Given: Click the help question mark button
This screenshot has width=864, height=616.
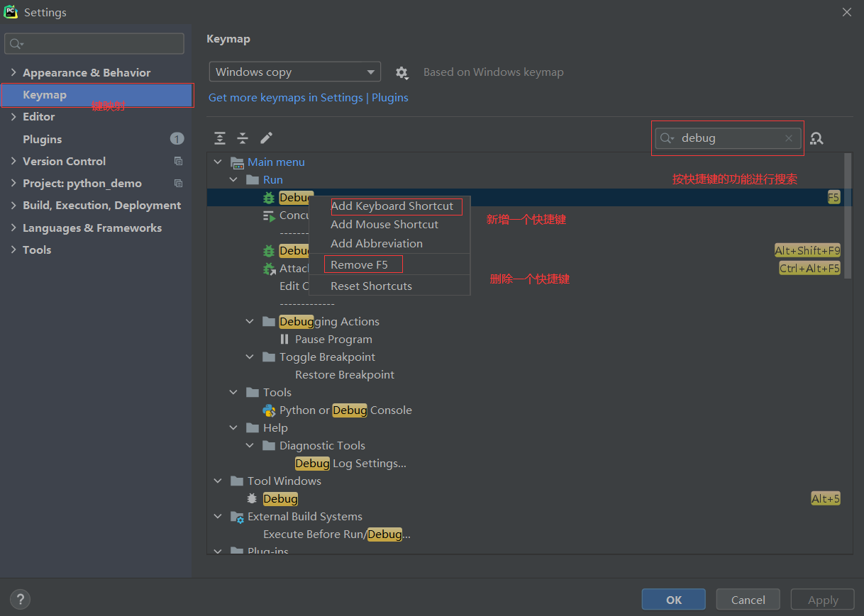Looking at the screenshot, I should tap(20, 600).
